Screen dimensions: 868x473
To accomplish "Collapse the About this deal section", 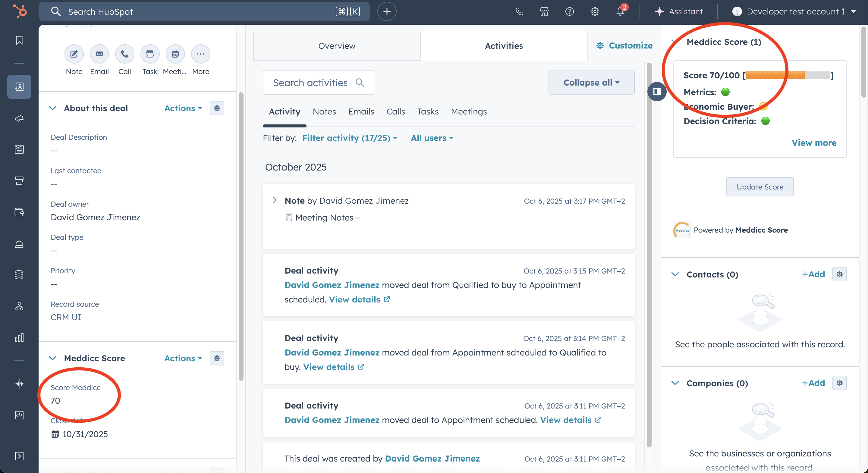I will click(52, 108).
